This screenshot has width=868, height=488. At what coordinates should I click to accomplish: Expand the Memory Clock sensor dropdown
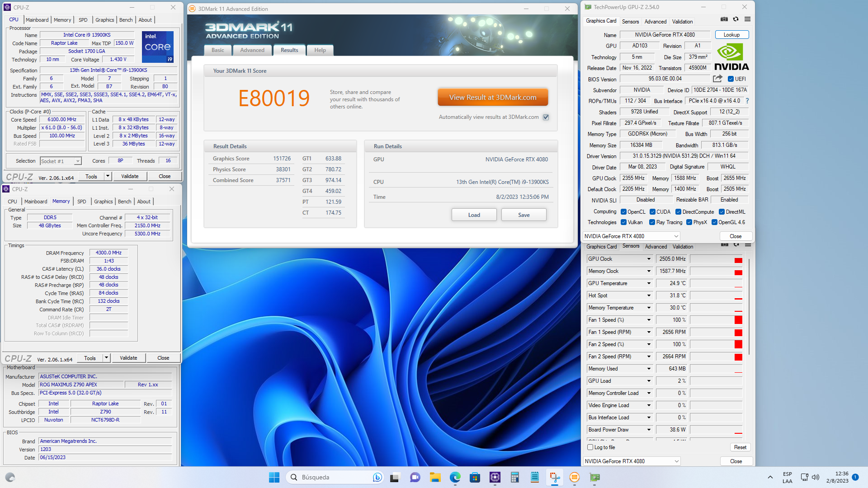coord(649,271)
